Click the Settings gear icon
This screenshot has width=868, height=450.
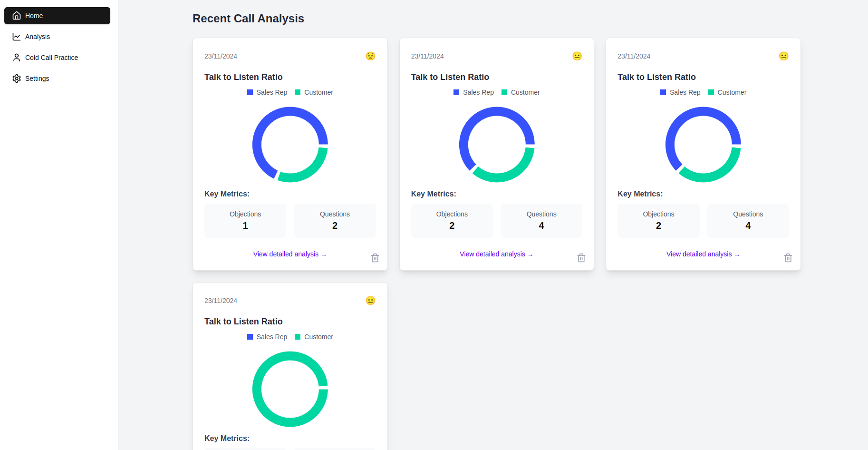coord(17,78)
